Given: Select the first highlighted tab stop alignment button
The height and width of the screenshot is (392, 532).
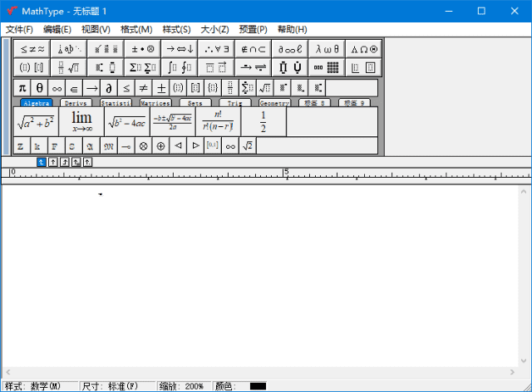Looking at the screenshot, I should (42, 162).
